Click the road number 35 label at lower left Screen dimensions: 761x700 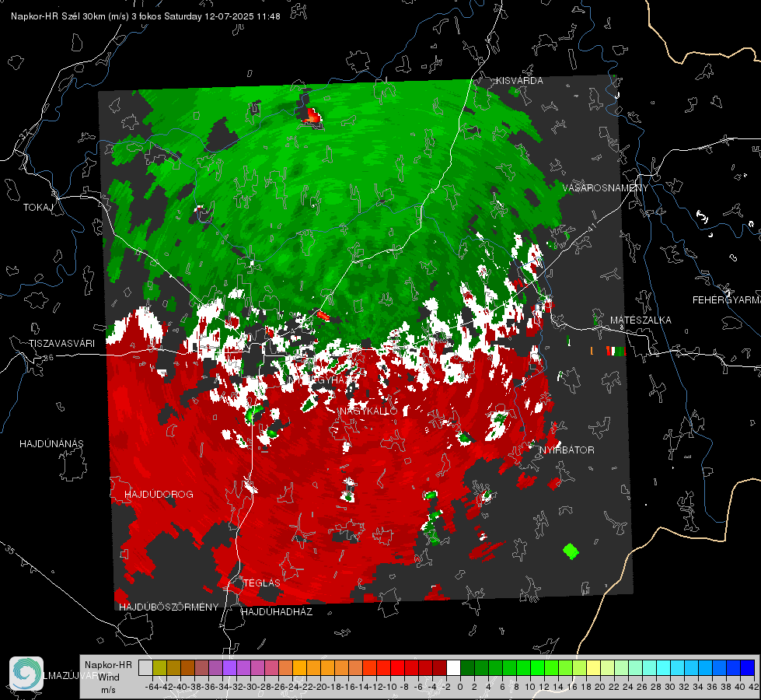tap(9, 549)
